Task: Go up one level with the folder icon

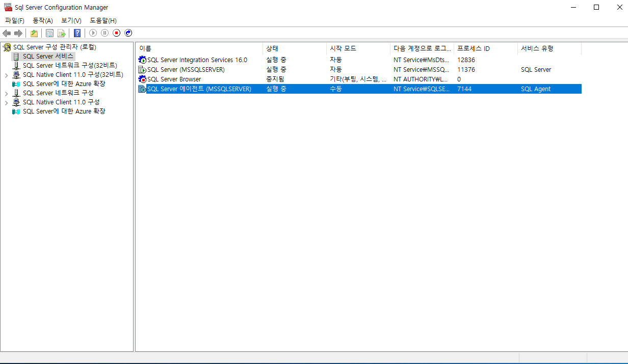Action: (x=34, y=33)
